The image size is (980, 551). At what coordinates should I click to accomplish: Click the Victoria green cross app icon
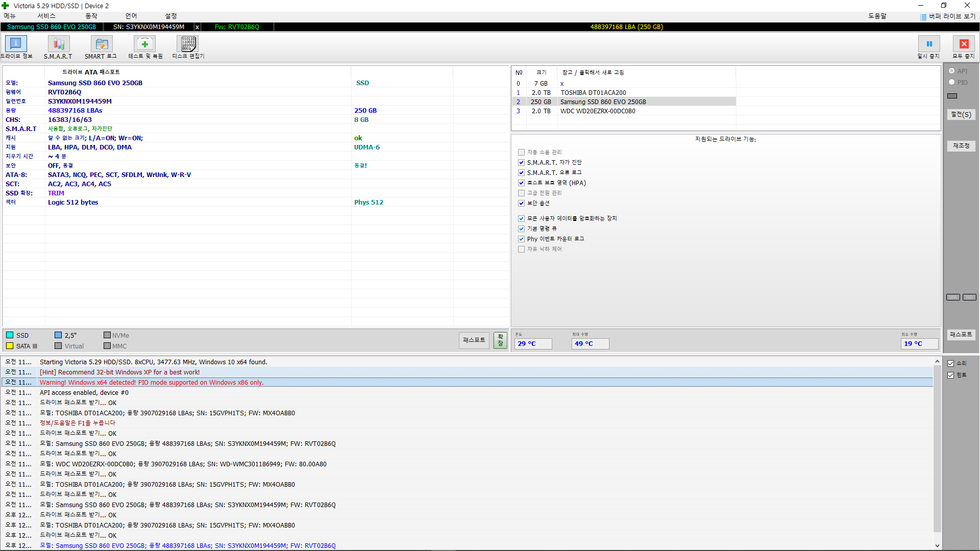(6, 6)
